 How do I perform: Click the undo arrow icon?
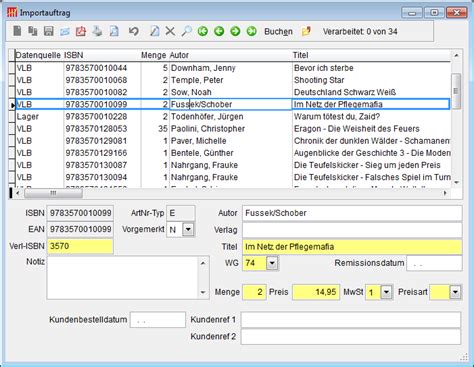(134, 31)
